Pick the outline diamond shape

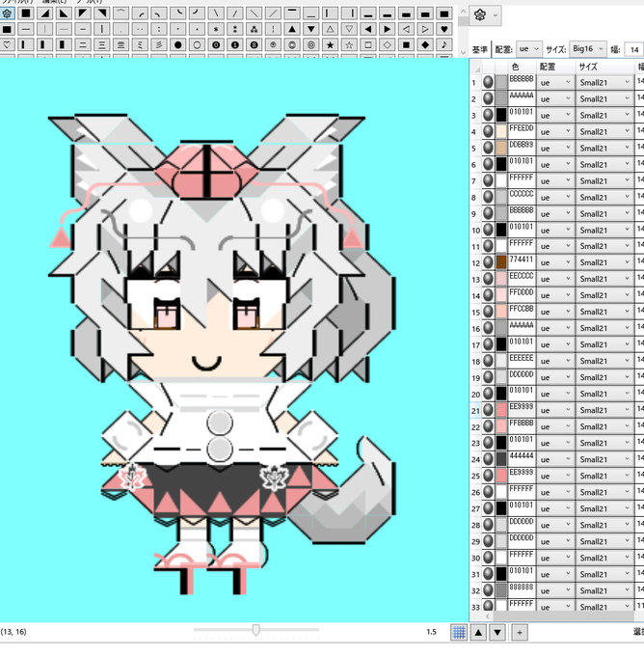[x=388, y=44]
